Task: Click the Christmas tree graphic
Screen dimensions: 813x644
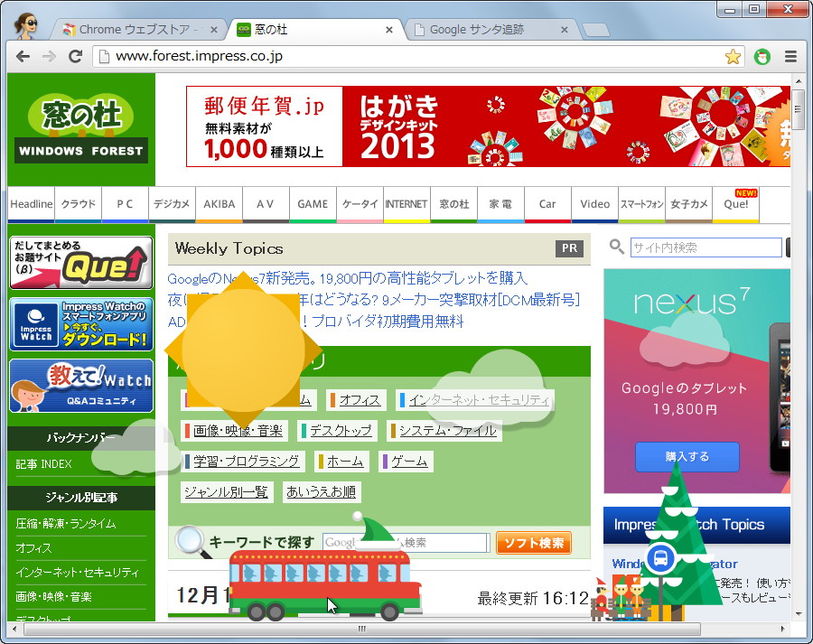Action: [677, 539]
